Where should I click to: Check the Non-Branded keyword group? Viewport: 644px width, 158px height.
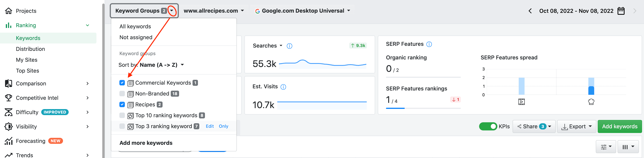(x=122, y=94)
